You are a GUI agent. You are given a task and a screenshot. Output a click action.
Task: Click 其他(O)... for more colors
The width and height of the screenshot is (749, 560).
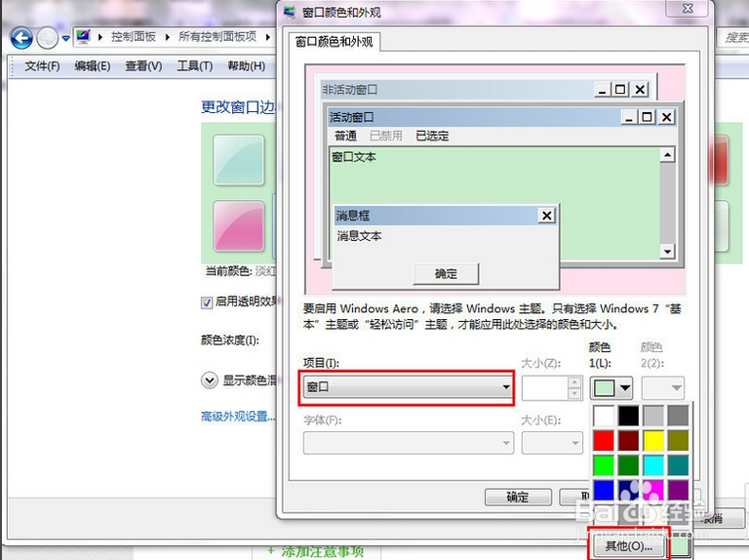(628, 545)
